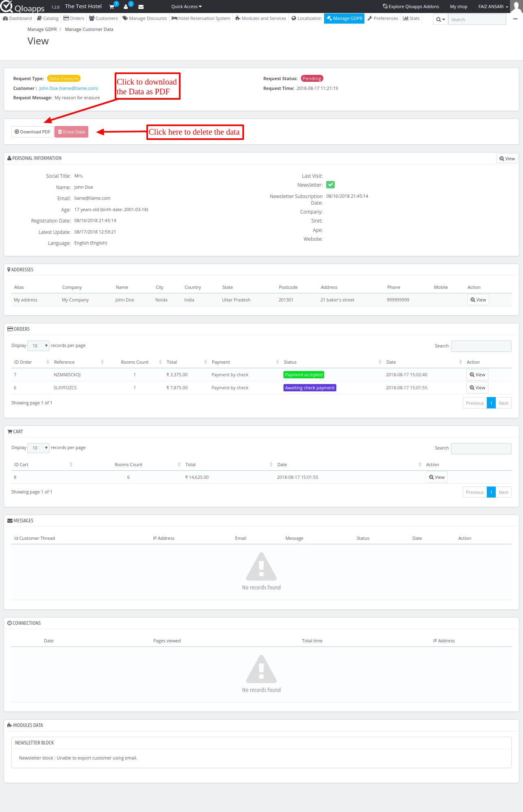Focus the Orders table Search field
Viewport: 523px width, 812px height.
481,346
